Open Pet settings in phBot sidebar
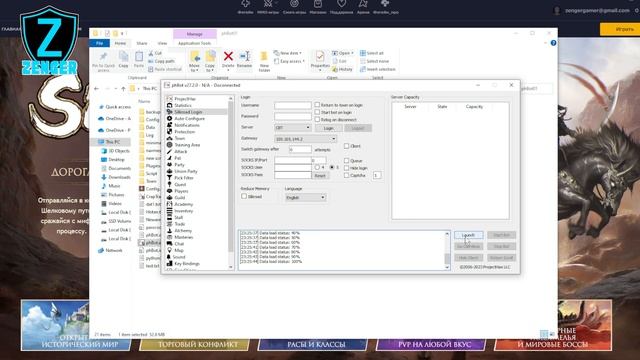The image size is (640, 360). pos(178,158)
